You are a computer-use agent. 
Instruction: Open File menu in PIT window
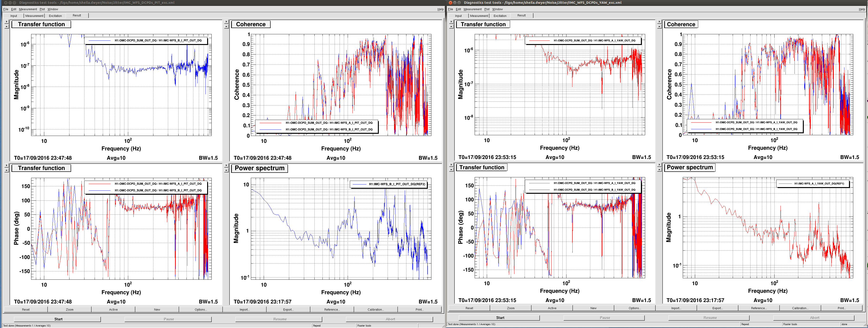(6, 9)
